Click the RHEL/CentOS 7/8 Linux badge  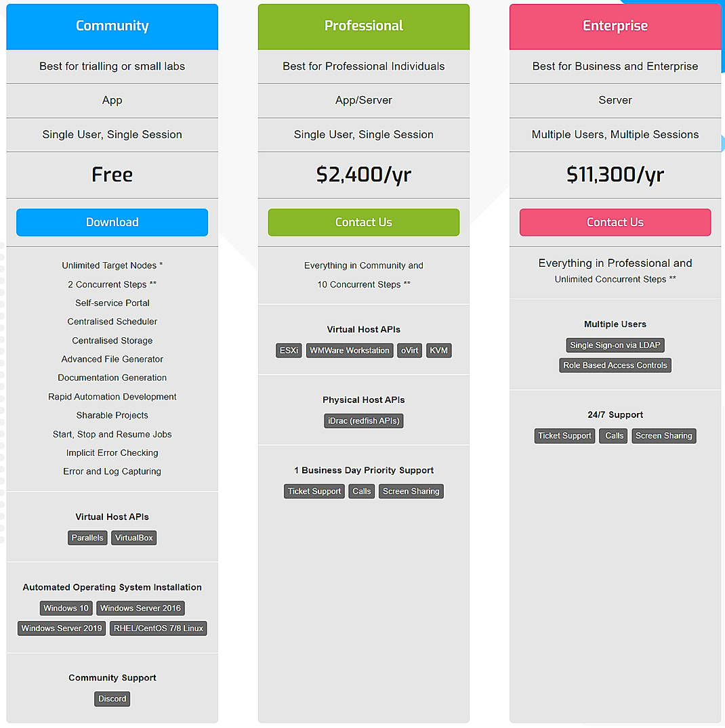[158, 628]
